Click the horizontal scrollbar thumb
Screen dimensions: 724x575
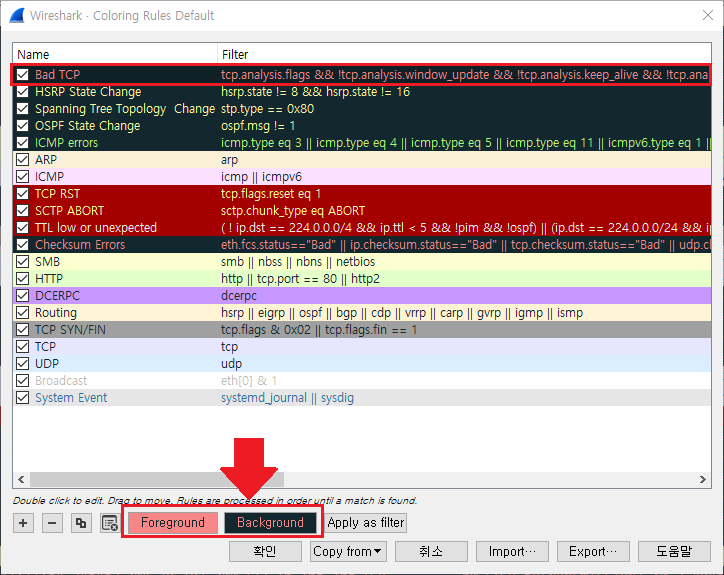[x=157, y=479]
